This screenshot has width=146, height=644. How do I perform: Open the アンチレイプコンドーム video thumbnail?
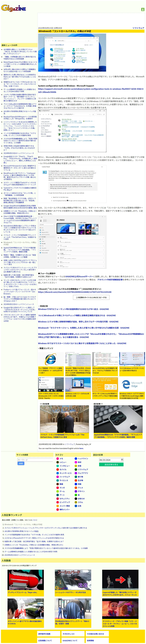tap(26, 580)
